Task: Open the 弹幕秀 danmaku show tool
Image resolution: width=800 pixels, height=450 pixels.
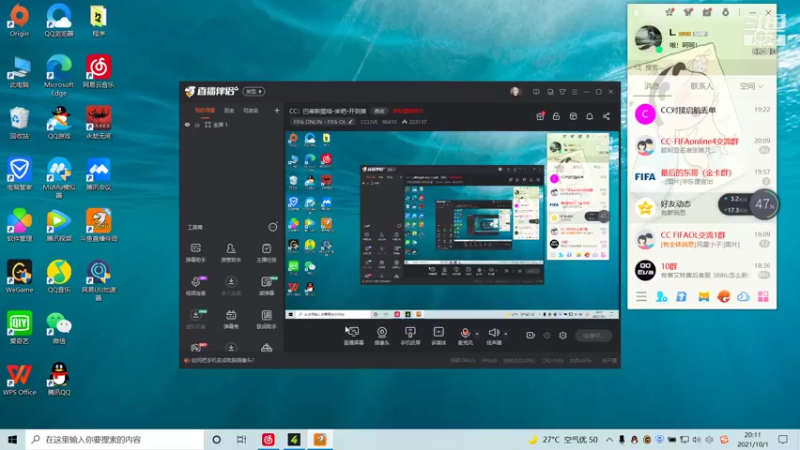Action: pos(231,319)
